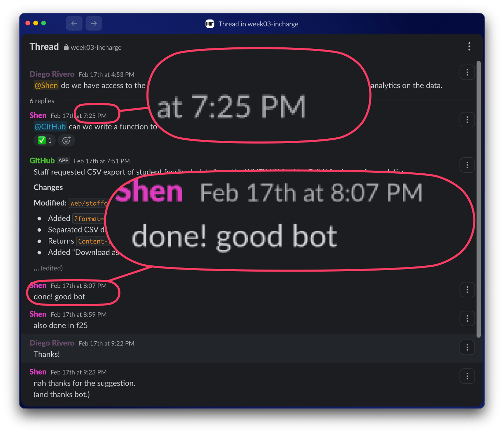Go back with the left arrow button
The height and width of the screenshot is (434, 504).
[74, 23]
